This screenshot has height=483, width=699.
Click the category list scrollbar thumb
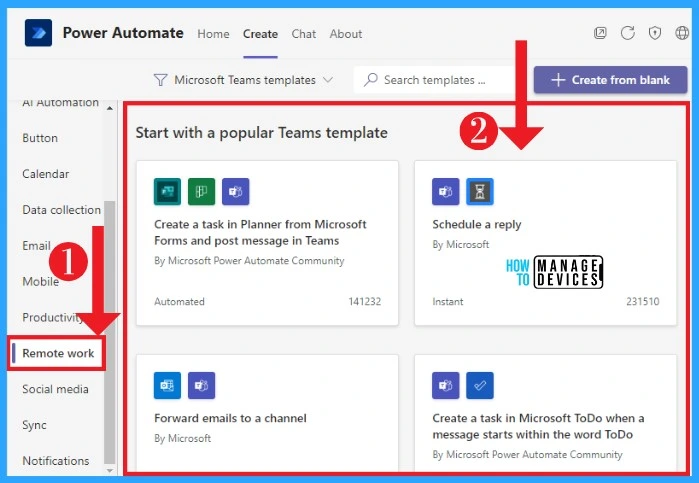click(109, 332)
